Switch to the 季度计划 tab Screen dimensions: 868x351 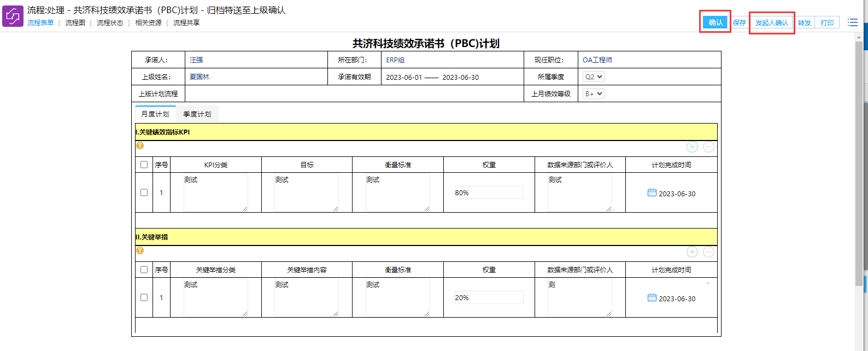tap(197, 114)
